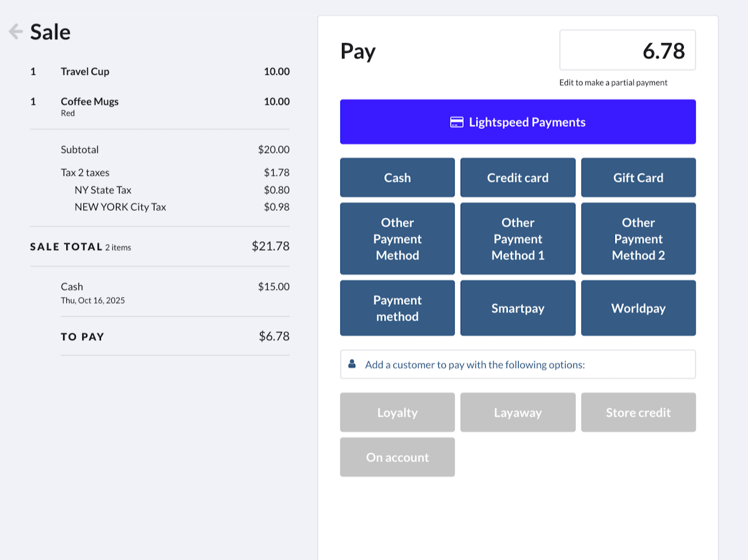Select Other Payment Method
748x560 pixels.
(397, 239)
